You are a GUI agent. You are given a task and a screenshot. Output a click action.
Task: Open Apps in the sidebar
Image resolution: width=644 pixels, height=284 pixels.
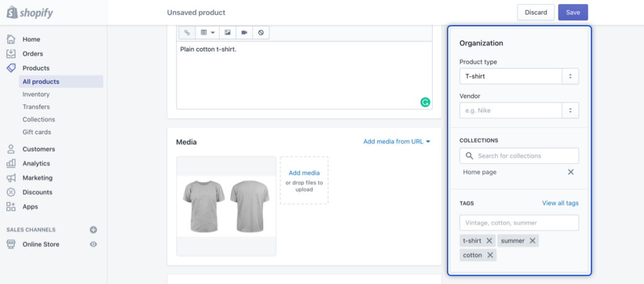point(30,207)
